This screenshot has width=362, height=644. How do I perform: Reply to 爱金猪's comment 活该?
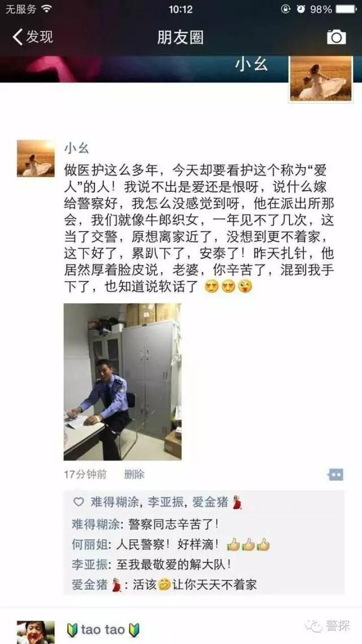[204, 585]
